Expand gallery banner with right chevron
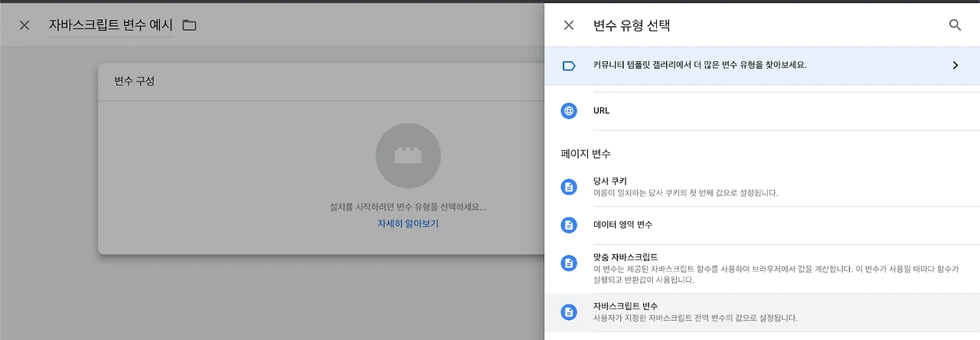Viewport: 980px width, 340px height. (x=955, y=66)
